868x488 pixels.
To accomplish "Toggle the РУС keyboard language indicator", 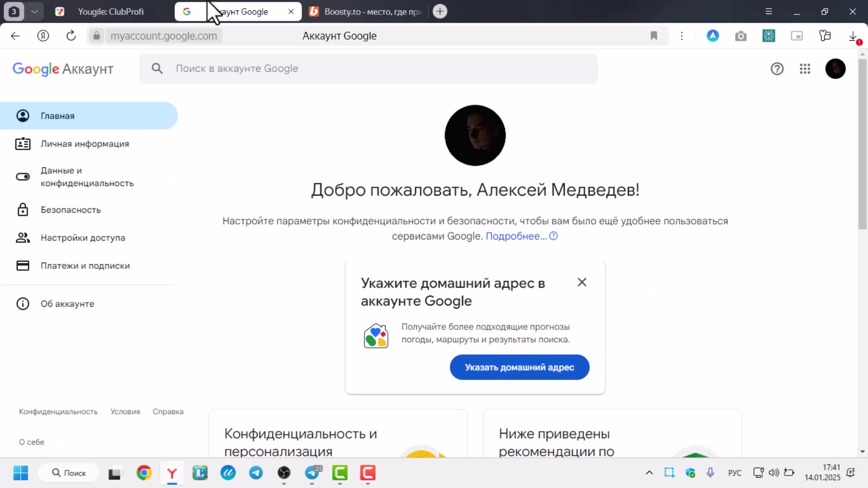I will [x=735, y=473].
